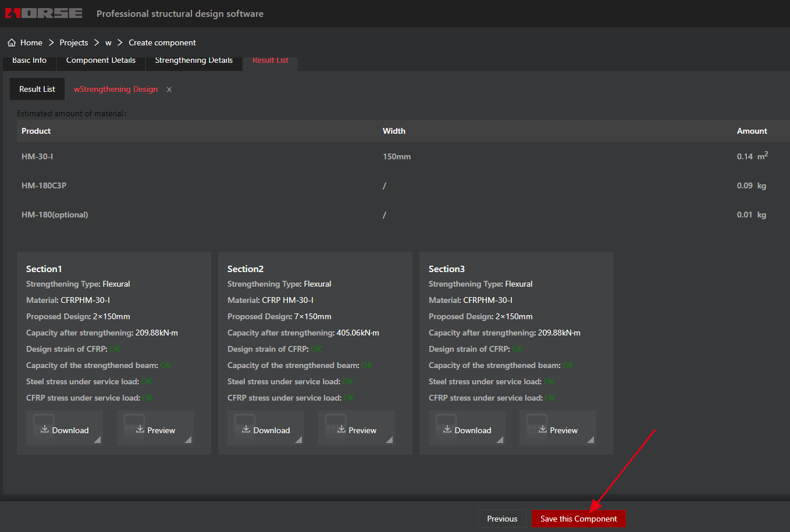Switch to the Basic Info tab

point(29,61)
